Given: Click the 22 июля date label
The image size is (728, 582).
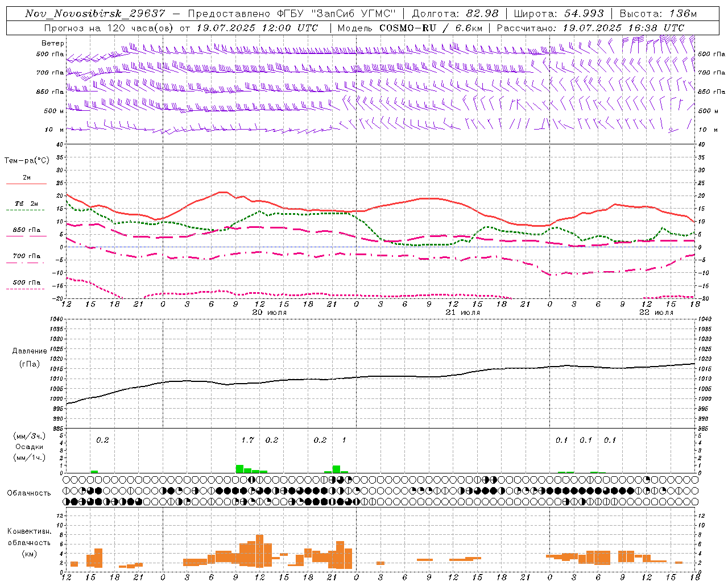Looking at the screenshot, I should pos(656,313).
